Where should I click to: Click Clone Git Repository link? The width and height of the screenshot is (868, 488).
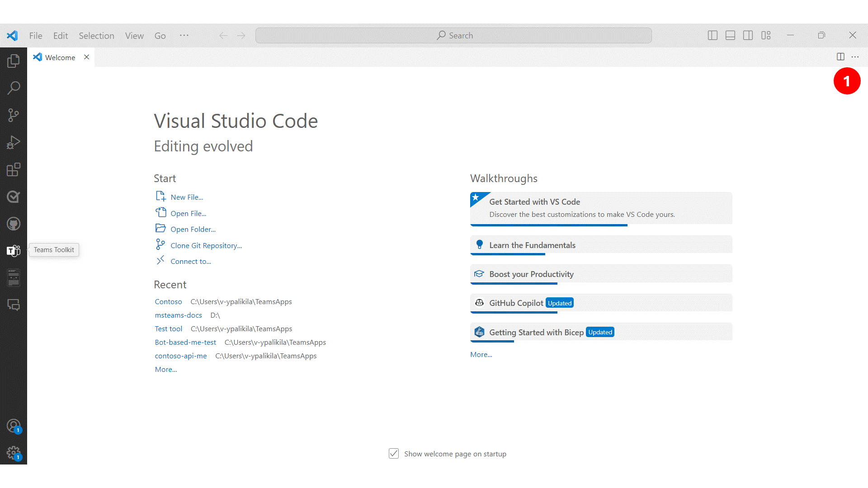click(206, 245)
